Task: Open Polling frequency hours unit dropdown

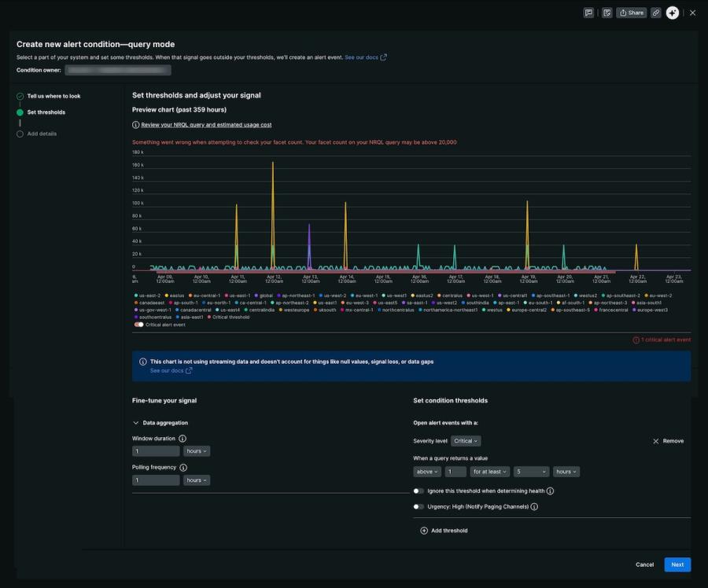Action: coord(197,480)
